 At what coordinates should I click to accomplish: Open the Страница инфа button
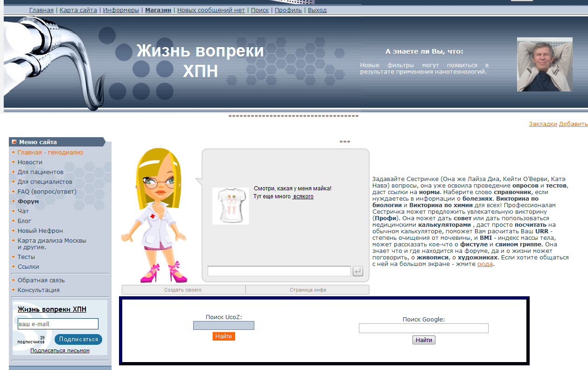pyautogui.click(x=308, y=290)
